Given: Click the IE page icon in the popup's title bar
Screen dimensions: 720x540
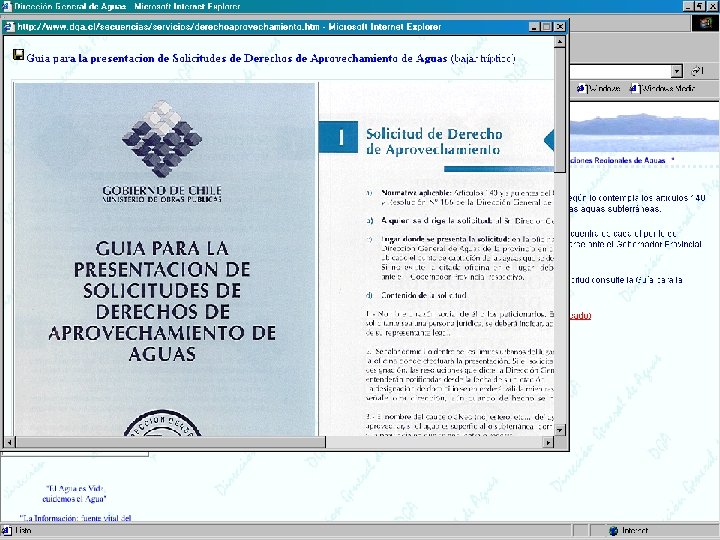Looking at the screenshot, I should point(9,27).
